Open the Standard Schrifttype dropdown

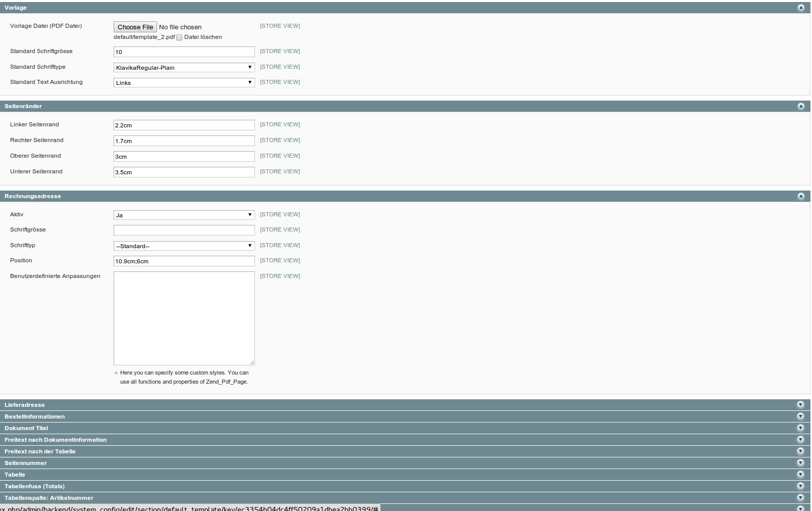(x=184, y=68)
